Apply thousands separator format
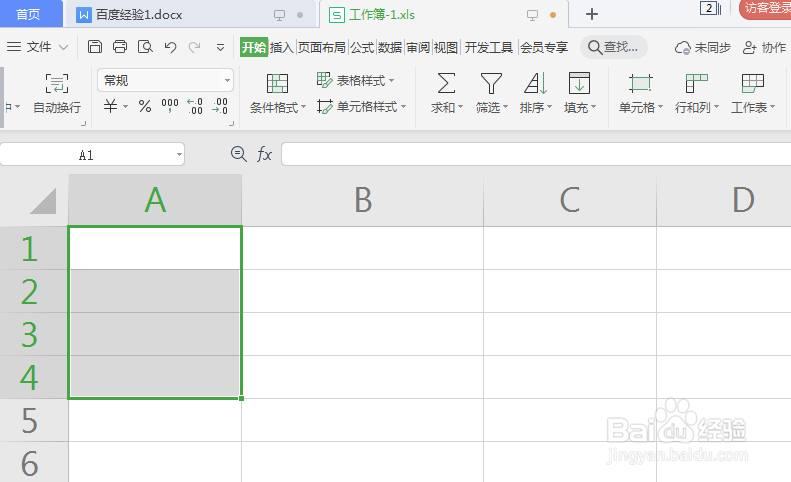Viewport: 791px width, 482px height. click(x=170, y=105)
